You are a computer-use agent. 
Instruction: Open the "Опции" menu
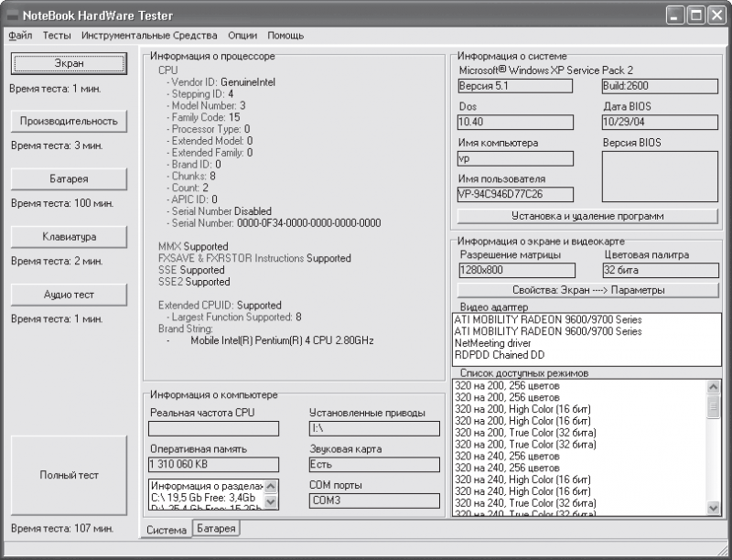pos(242,36)
